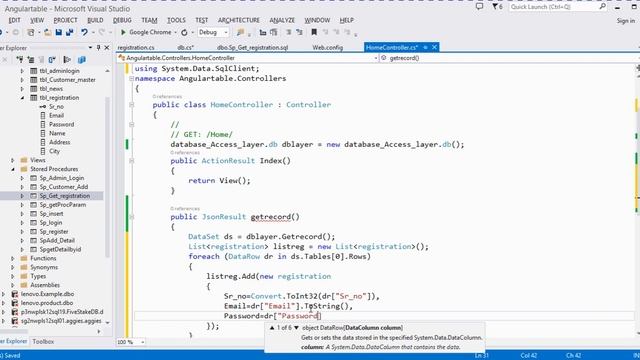Expand the tbl_Customer_master table node
The width and height of the screenshot is (640, 360).
click(x=22, y=80)
